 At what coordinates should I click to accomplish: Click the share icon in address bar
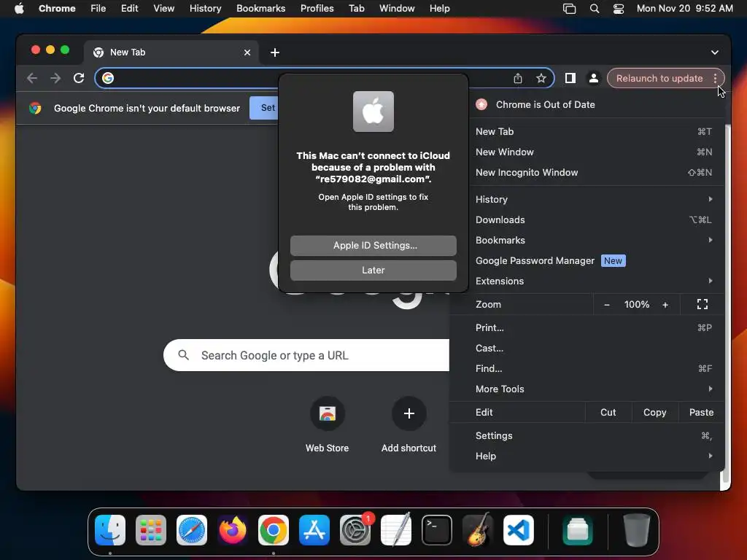click(x=518, y=78)
